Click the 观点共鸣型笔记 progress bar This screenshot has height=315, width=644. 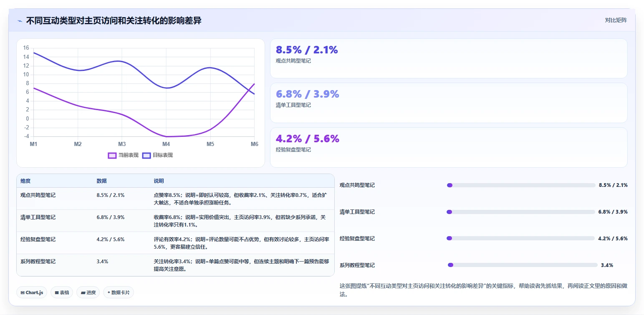click(521, 185)
